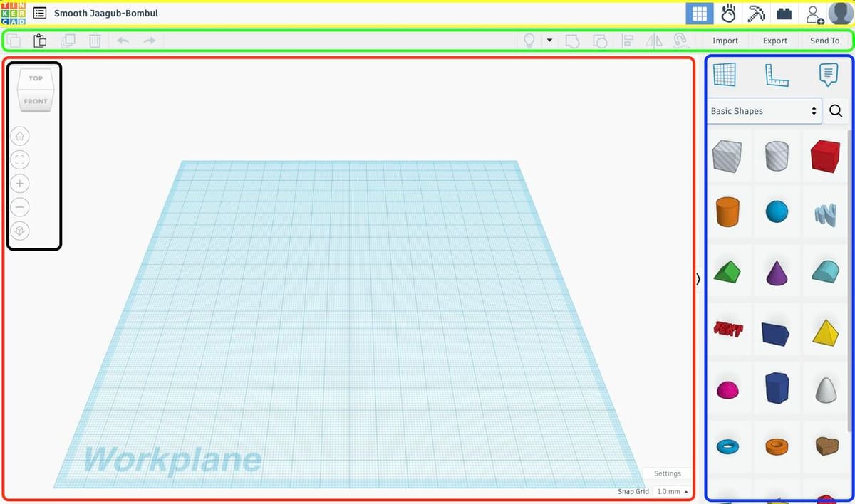
Task: Pick the gray Paraboloid shape
Action: 825,389
